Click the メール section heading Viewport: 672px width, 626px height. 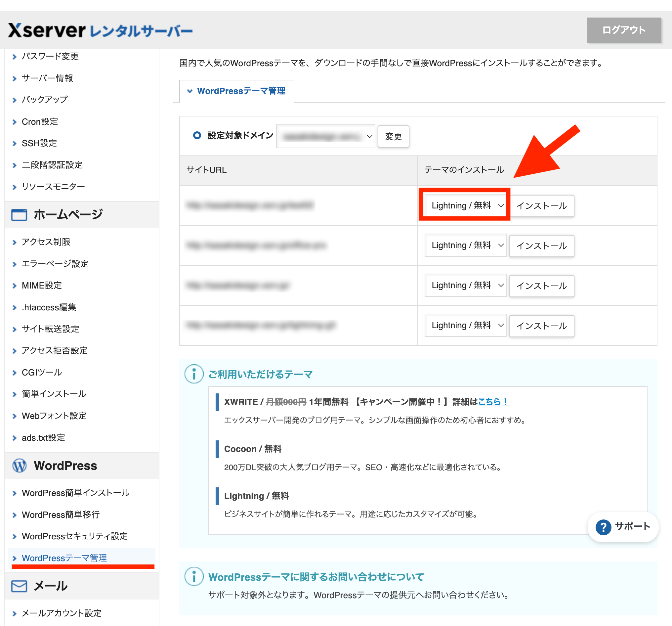pos(50,586)
